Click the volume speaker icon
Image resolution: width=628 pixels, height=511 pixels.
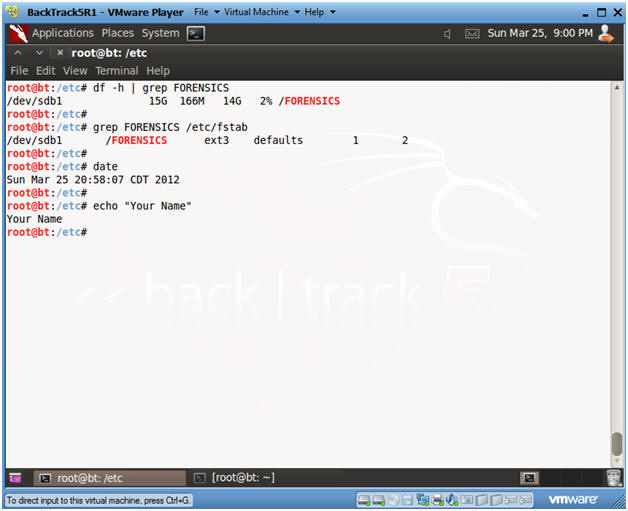click(x=447, y=34)
